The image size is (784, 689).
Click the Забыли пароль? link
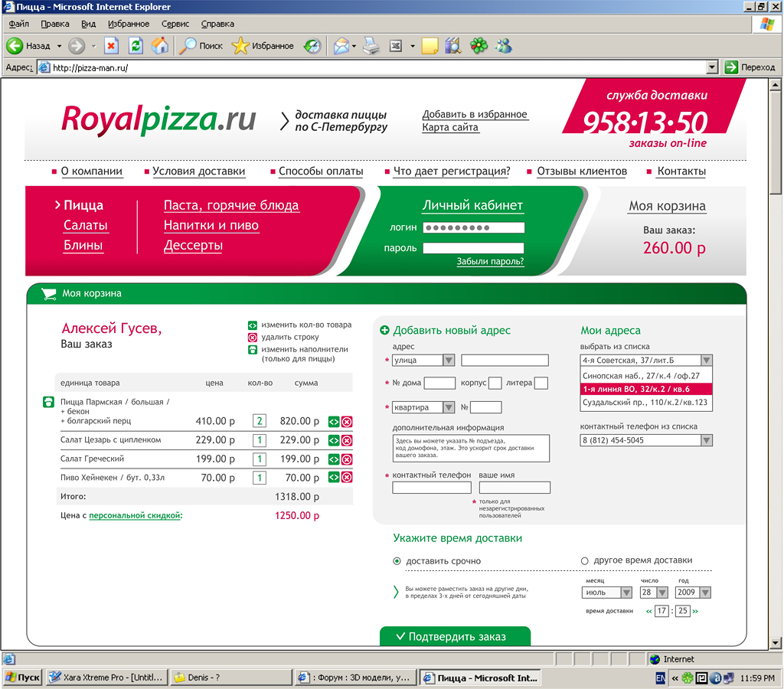pyautogui.click(x=489, y=260)
